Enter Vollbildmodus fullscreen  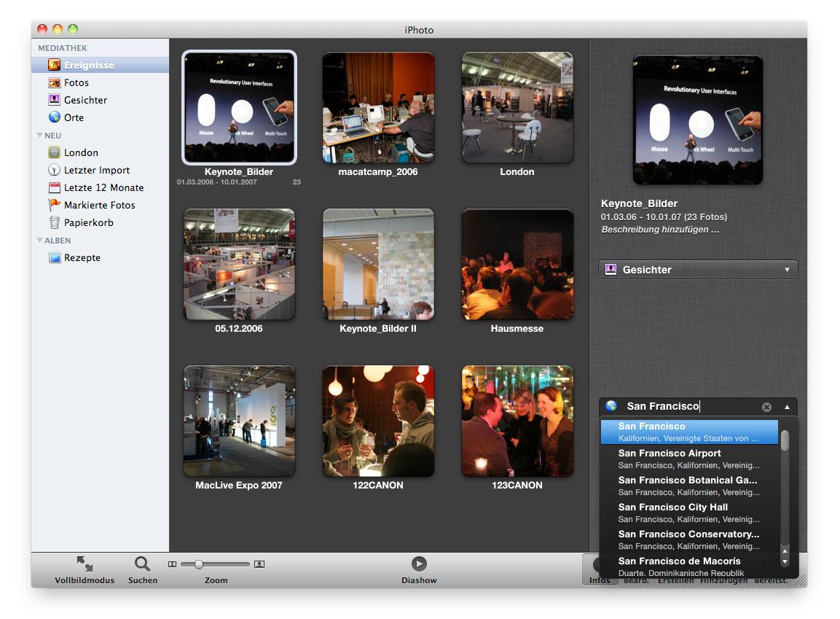coord(85,569)
